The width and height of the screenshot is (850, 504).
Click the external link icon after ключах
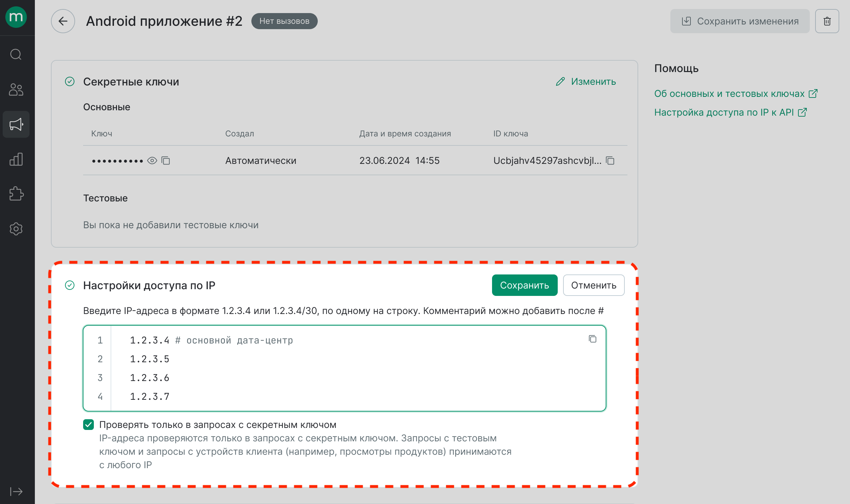pyautogui.click(x=813, y=93)
